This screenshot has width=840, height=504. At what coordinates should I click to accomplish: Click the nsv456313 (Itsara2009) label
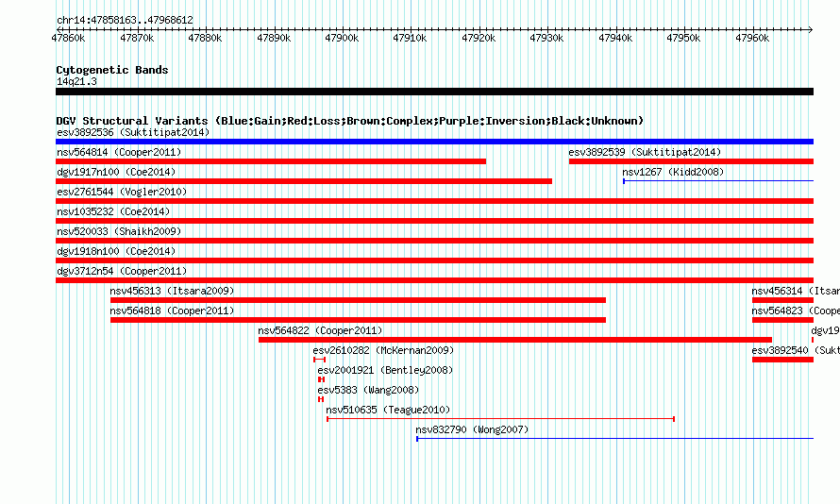tap(172, 291)
